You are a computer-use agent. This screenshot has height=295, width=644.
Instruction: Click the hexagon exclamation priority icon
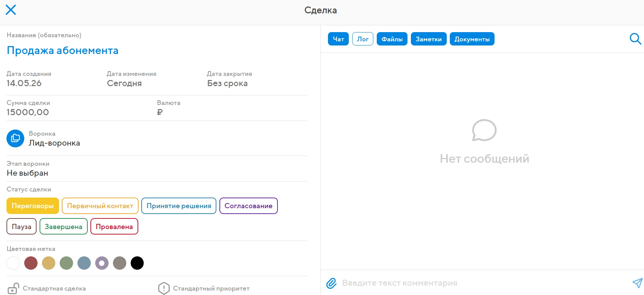point(164,288)
